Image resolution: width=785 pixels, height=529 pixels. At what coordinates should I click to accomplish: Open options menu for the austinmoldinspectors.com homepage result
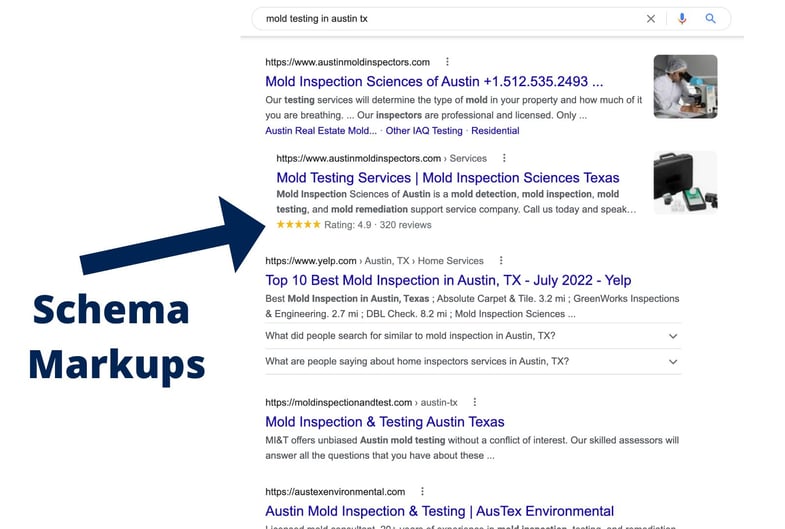pos(447,62)
